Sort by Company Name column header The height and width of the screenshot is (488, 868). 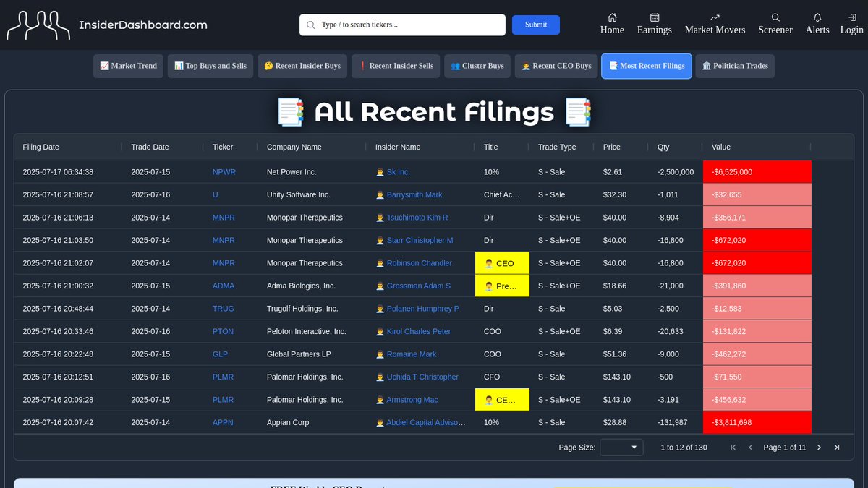(x=294, y=147)
